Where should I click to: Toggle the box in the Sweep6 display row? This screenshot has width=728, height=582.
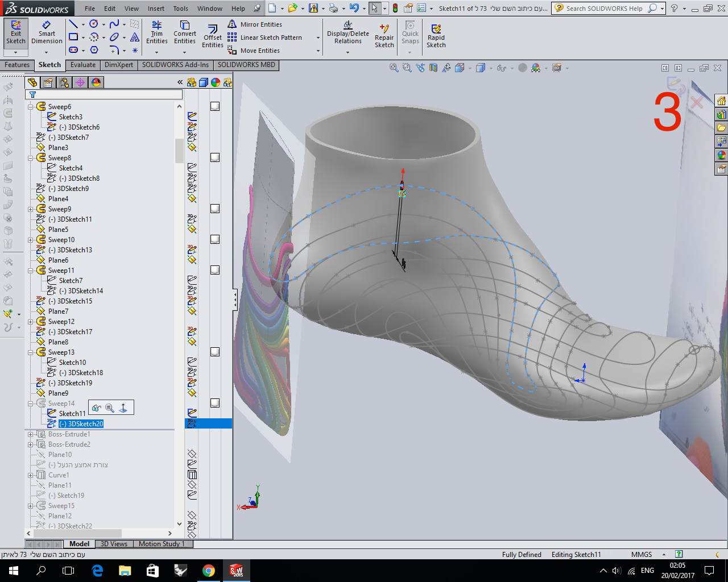click(x=215, y=106)
